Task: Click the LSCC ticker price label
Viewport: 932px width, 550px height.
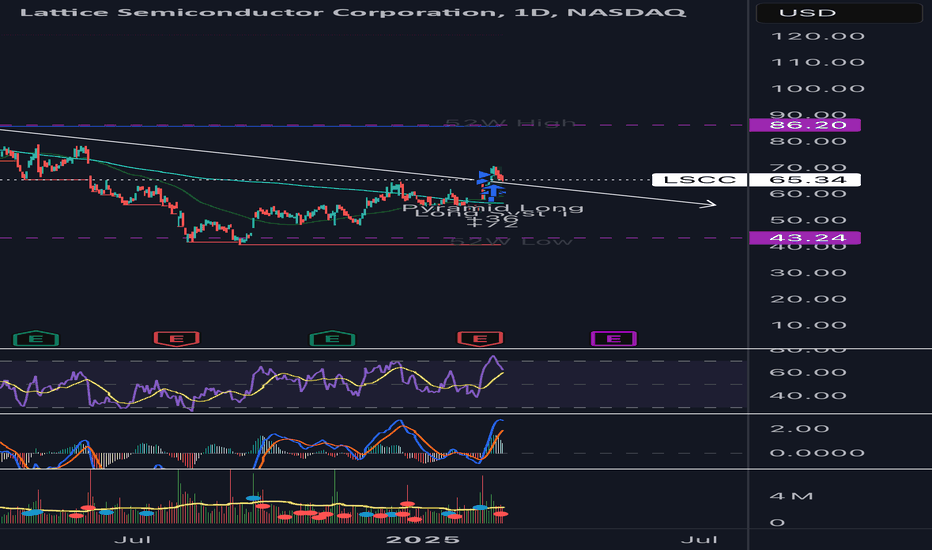Action: 700,180
